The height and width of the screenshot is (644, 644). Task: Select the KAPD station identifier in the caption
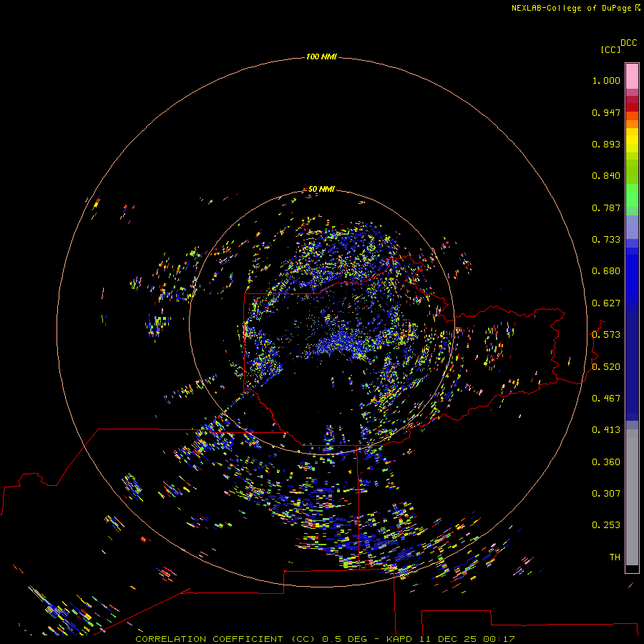click(399, 638)
